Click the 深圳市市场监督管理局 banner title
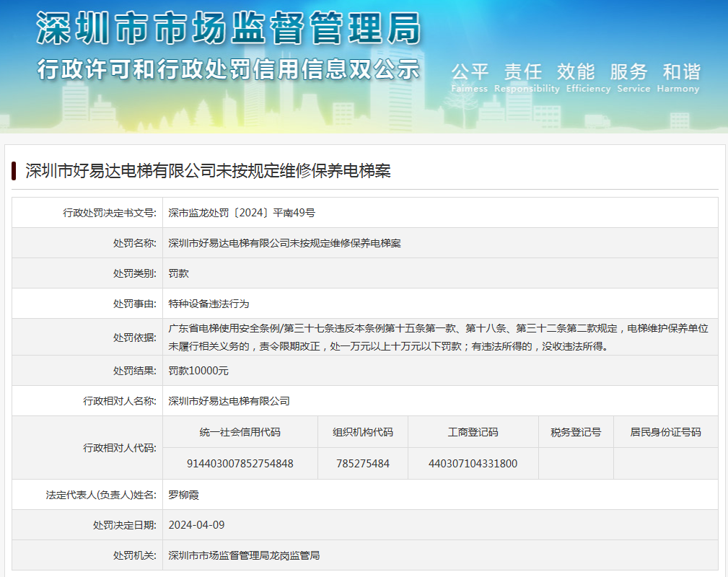Screen dimensions: 728x577 (229, 29)
